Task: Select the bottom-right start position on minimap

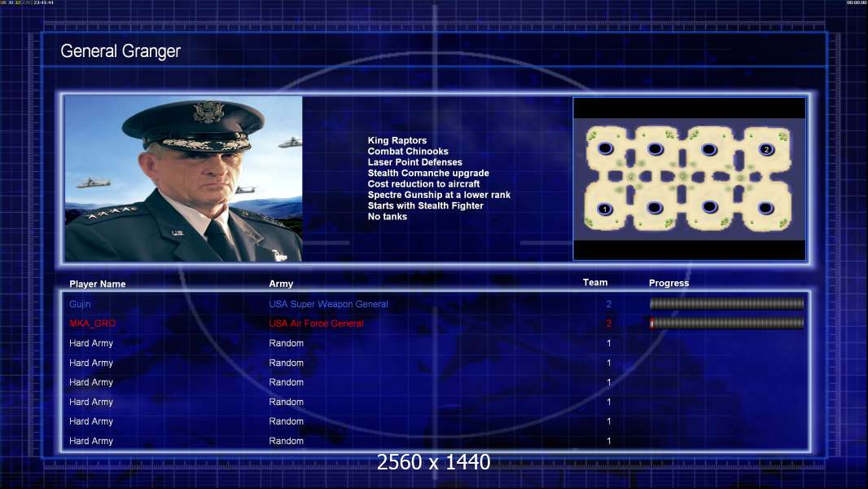Action: (x=765, y=208)
